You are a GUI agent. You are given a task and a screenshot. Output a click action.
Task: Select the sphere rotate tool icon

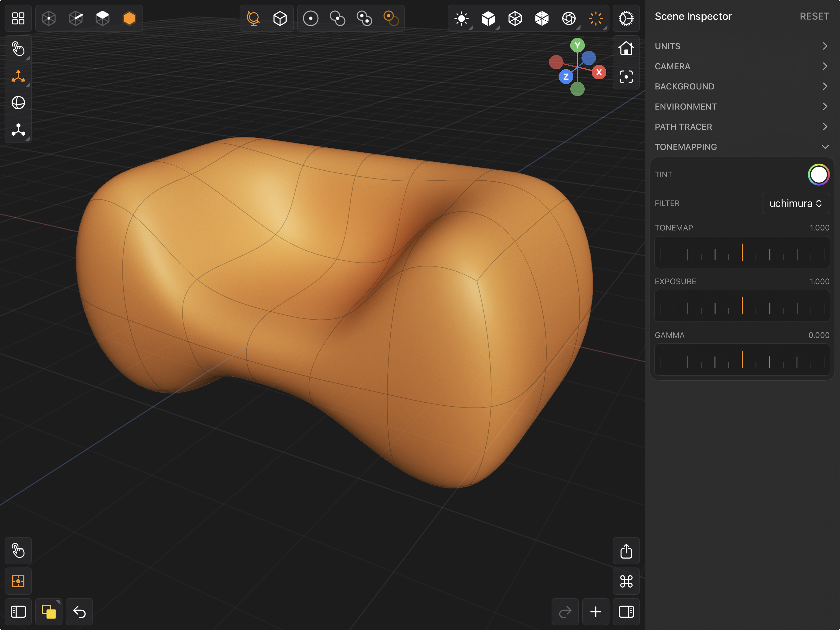pyautogui.click(x=18, y=103)
